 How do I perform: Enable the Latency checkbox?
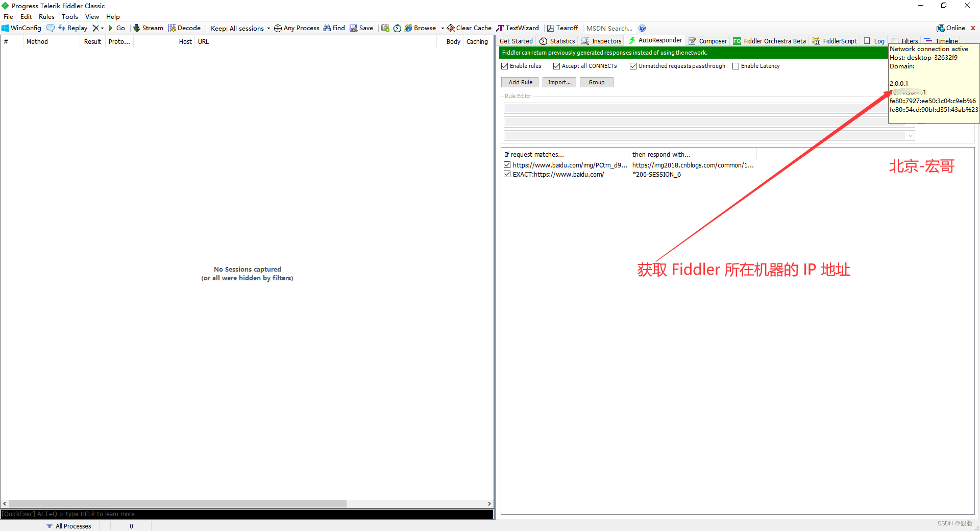(736, 66)
